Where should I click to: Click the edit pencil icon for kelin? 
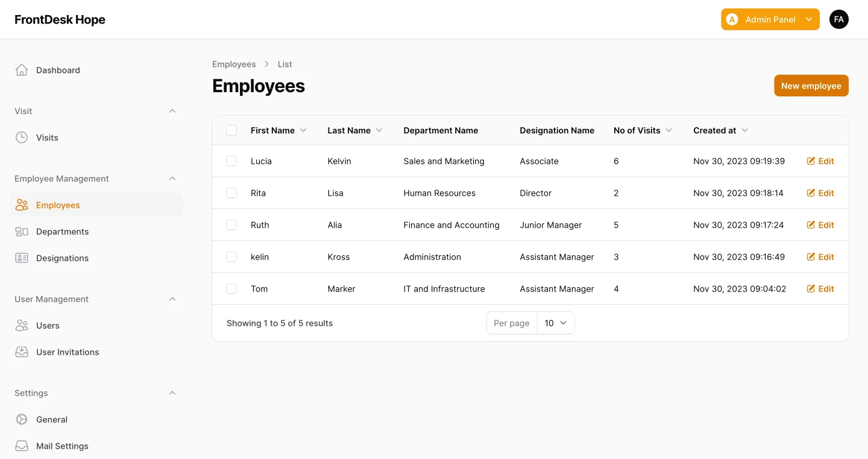tap(811, 257)
